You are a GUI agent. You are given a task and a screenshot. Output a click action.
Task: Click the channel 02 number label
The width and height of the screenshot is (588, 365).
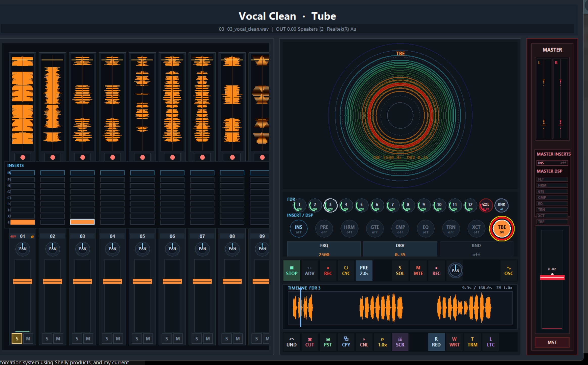pyautogui.click(x=53, y=236)
